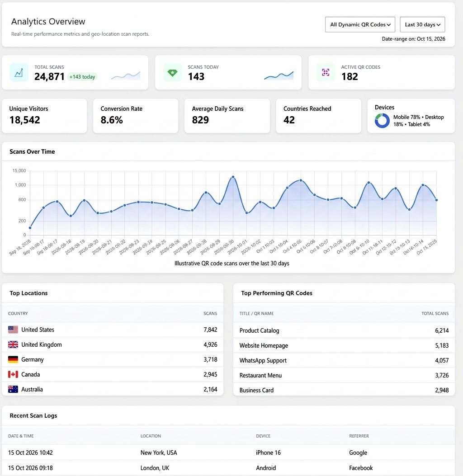
Task: Select the Canada row name
Action: [x=30, y=374]
